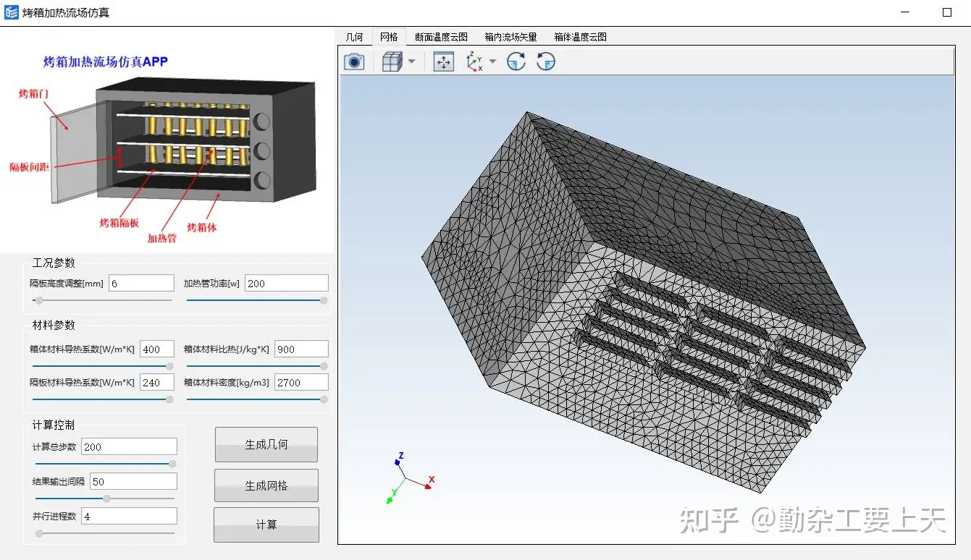
Task: View the 箱体温度云图 tab
Action: (580, 37)
